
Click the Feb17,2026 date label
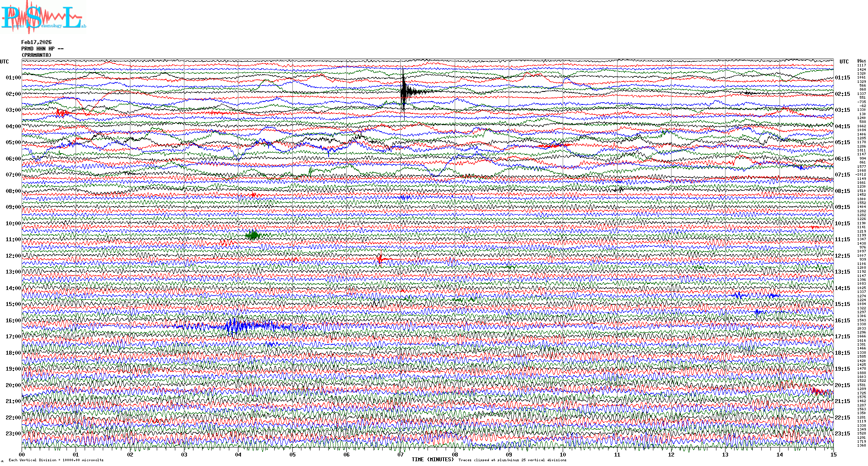[36, 42]
